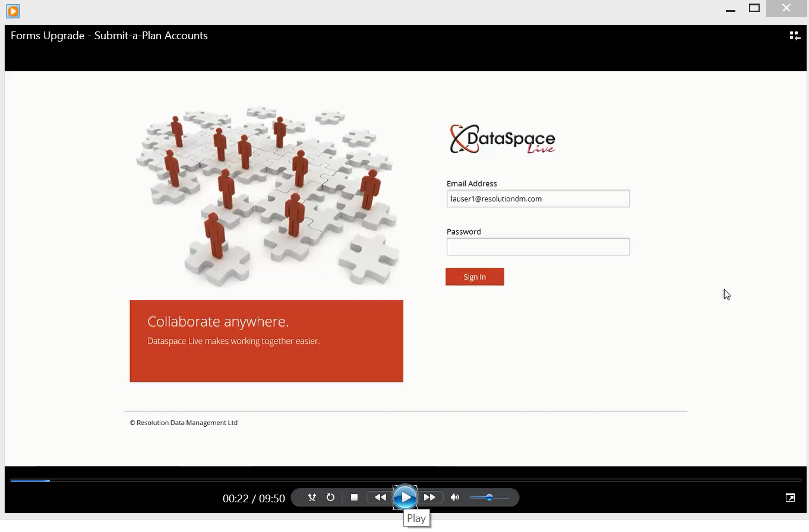Turn shuffle on
809x532 pixels.
[312, 498]
